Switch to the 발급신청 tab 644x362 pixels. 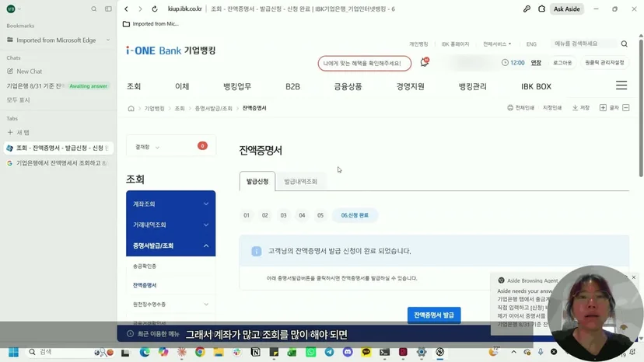click(x=257, y=182)
